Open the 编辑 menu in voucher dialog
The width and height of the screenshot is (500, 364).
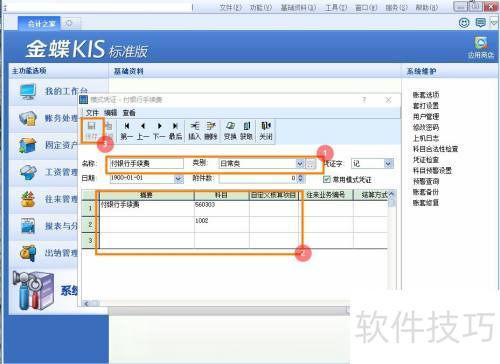point(110,113)
